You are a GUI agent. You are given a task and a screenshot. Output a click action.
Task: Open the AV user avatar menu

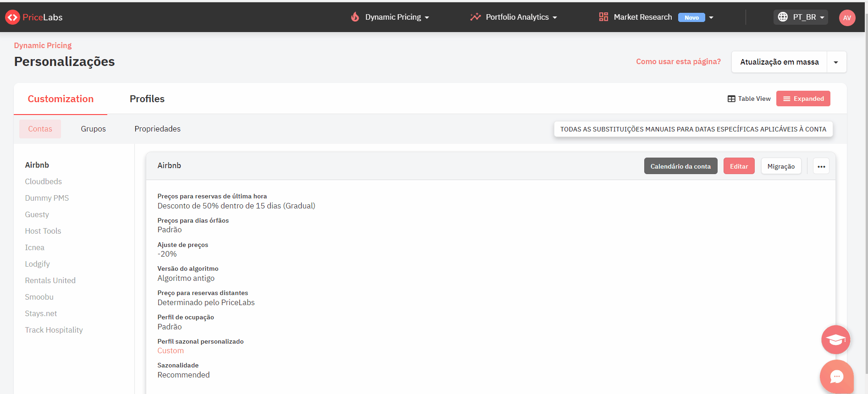pos(847,18)
